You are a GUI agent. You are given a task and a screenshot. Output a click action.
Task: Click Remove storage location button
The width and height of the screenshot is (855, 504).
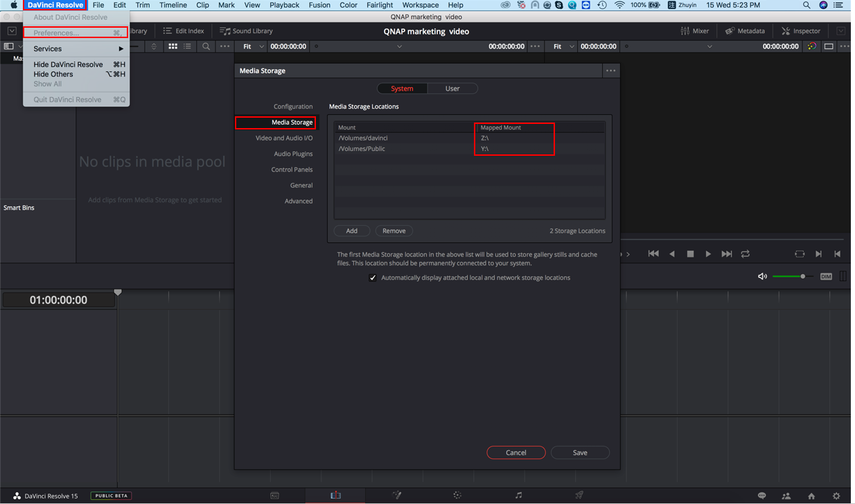pyautogui.click(x=394, y=231)
